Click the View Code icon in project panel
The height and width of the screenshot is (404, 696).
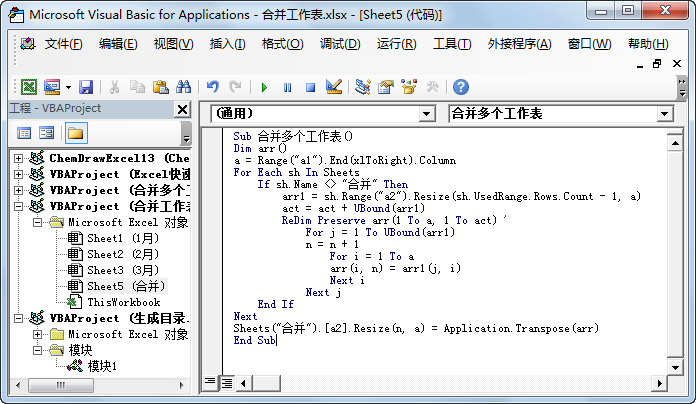click(x=24, y=133)
